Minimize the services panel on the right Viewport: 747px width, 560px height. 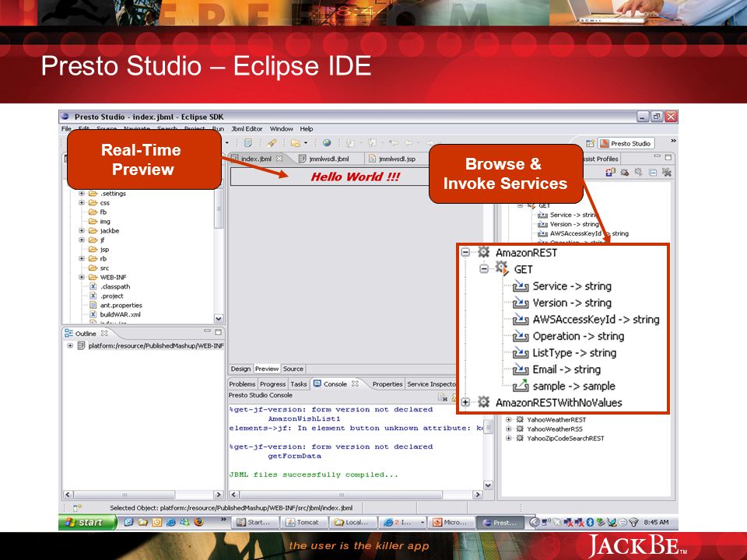pyautogui.click(x=658, y=156)
